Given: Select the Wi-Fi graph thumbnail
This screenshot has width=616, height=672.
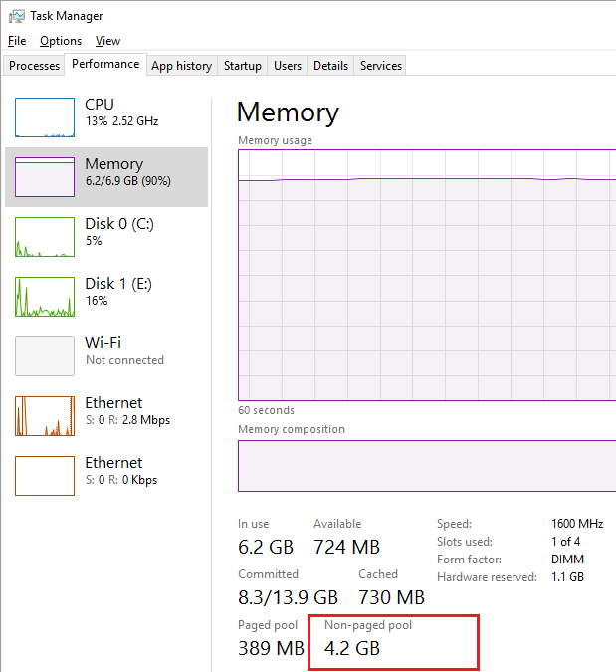Looking at the screenshot, I should coord(45,356).
